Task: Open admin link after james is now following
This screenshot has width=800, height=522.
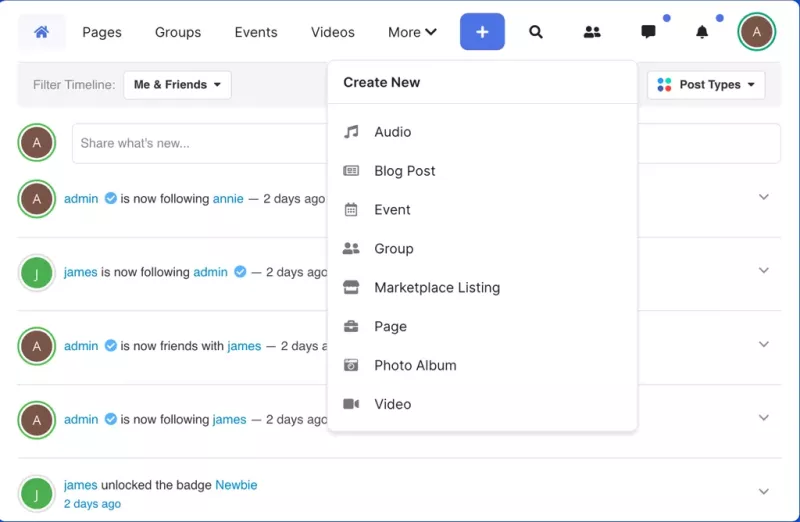Action: (x=210, y=272)
